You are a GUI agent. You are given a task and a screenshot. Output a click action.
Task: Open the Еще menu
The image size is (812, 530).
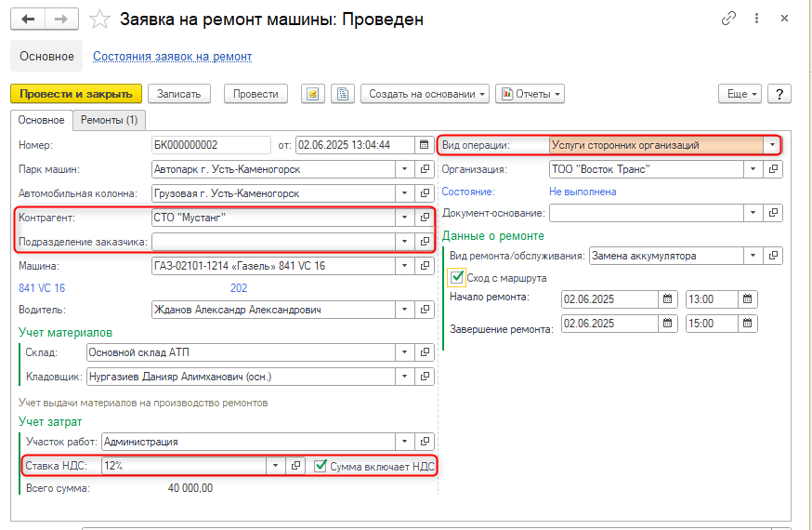740,94
